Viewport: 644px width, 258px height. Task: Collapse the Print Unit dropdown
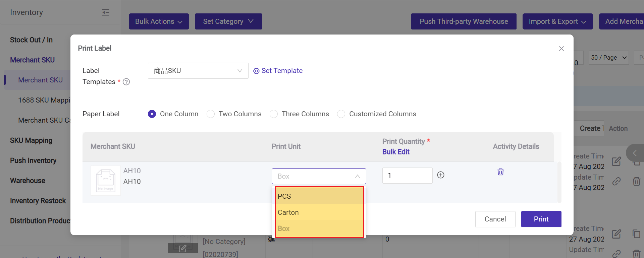point(319,176)
